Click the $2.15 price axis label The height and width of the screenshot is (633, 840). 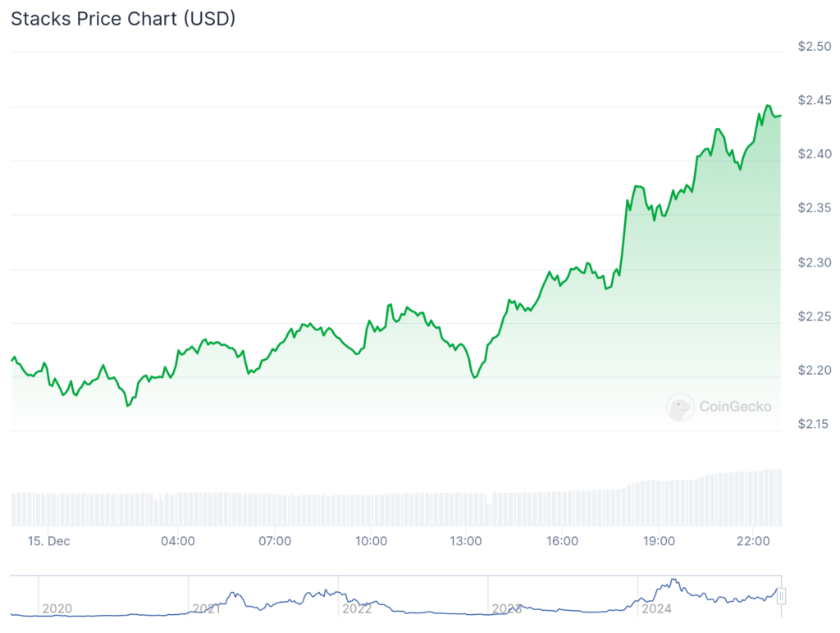[815, 425]
